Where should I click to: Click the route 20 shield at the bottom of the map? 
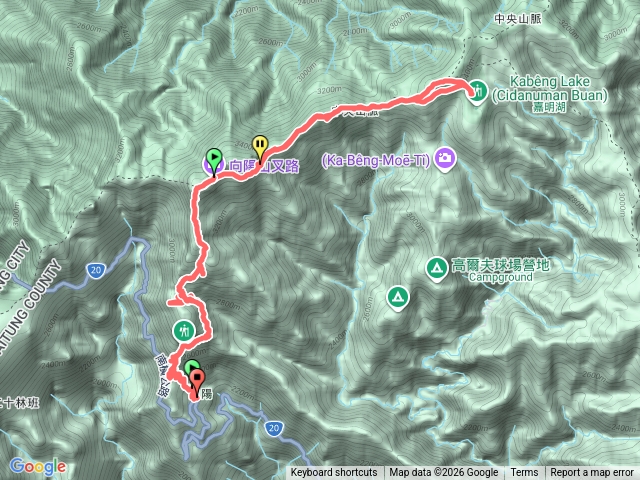coord(273,428)
